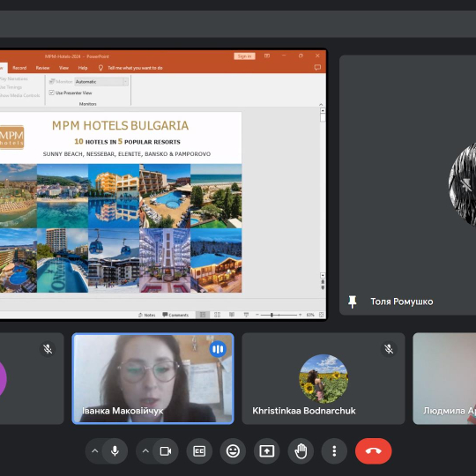Viewport: 476px width, 476px height.
Task: Open the comments pane icon below the close button
Action: 317,67
